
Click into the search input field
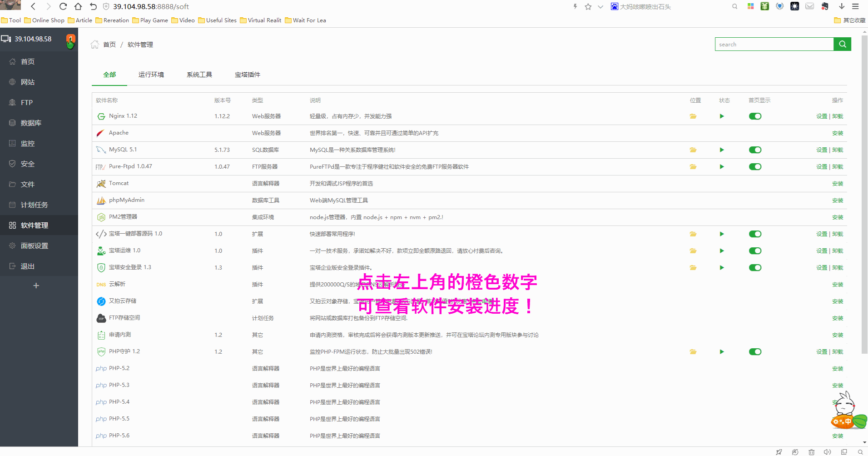click(774, 44)
